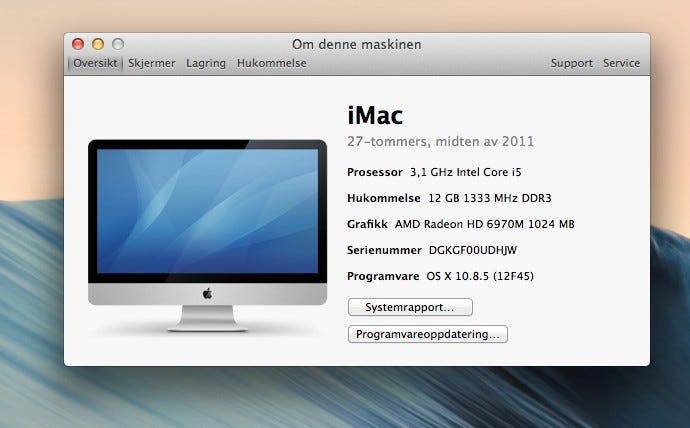Minimize window with the yellow button

(x=98, y=44)
